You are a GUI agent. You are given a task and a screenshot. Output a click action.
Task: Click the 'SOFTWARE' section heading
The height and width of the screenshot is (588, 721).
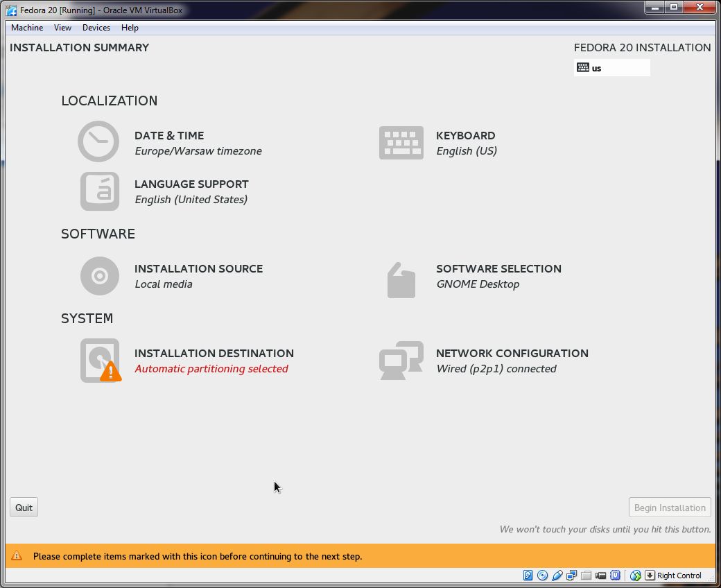(98, 234)
